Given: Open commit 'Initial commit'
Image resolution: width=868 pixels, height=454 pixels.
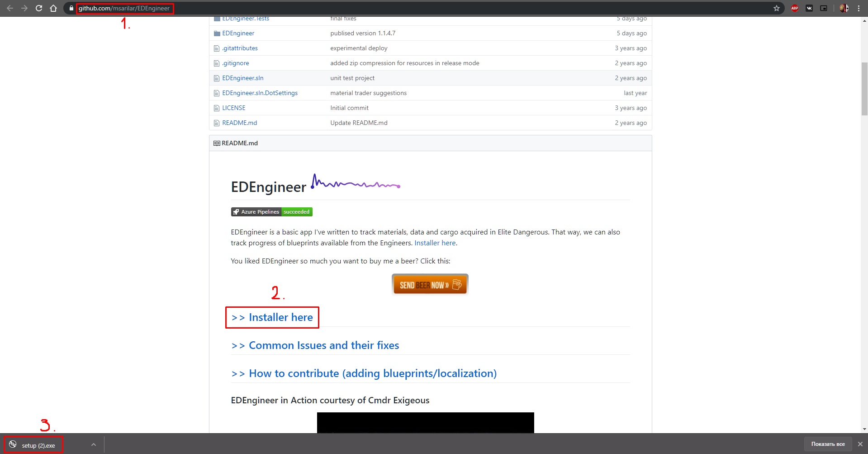Looking at the screenshot, I should coord(349,108).
